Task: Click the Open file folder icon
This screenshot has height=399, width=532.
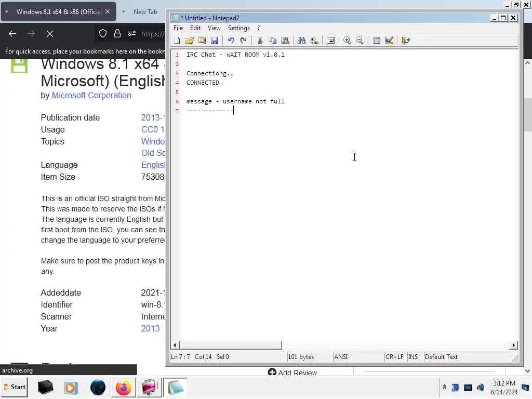Action: click(x=189, y=41)
